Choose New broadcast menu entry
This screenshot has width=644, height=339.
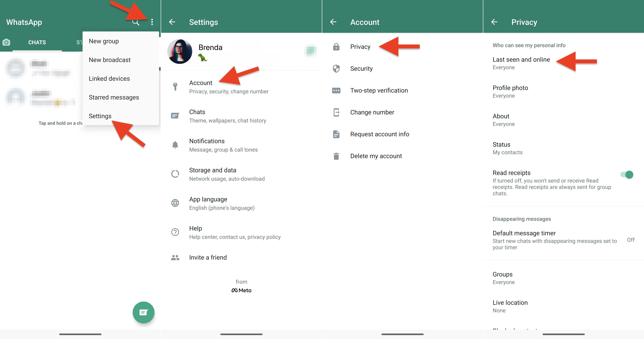coord(121,60)
